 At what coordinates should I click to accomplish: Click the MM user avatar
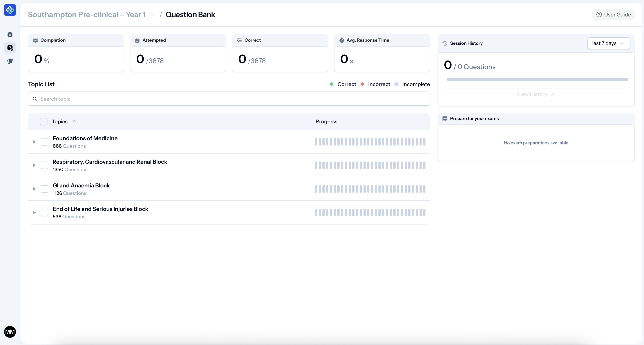[x=10, y=332]
